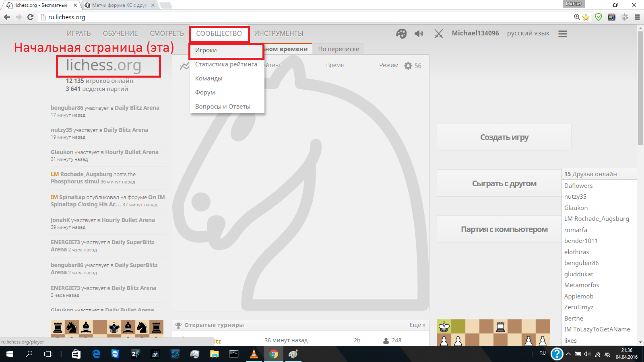Open Edge browser from taskbar
644x362 pixels.
[96, 354]
